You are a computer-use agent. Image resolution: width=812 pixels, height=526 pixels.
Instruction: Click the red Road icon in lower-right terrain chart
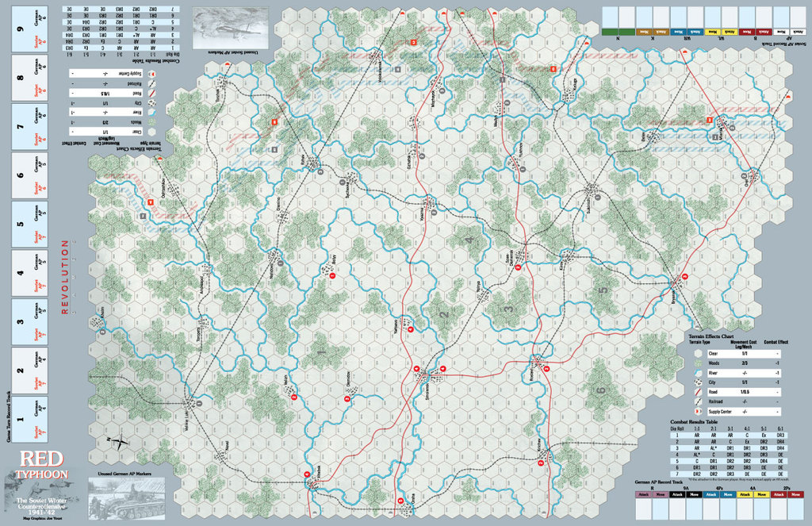pos(698,392)
